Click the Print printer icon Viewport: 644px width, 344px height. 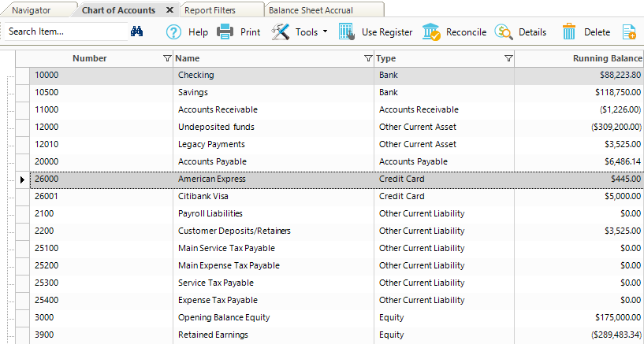coord(225,32)
